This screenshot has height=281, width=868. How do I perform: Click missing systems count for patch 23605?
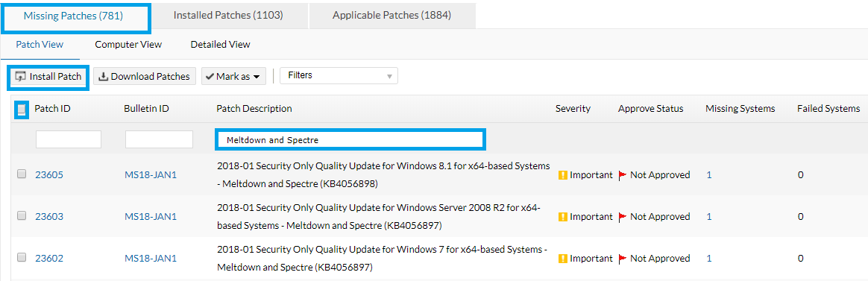tap(709, 175)
